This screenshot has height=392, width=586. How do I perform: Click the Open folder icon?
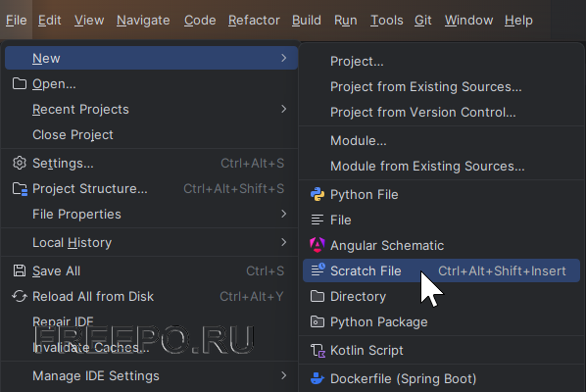(x=20, y=83)
